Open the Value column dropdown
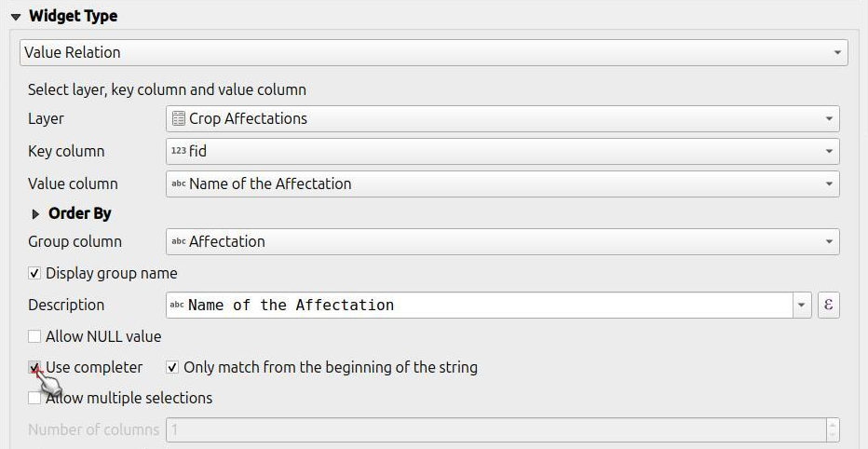Viewport: 868px width, 449px height. point(503,184)
